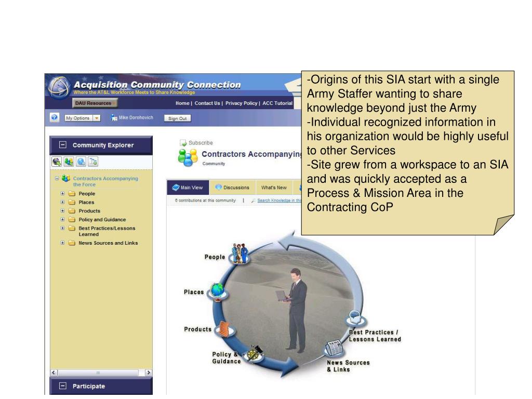
Task: Expand the Places tree node
Action: (x=62, y=202)
